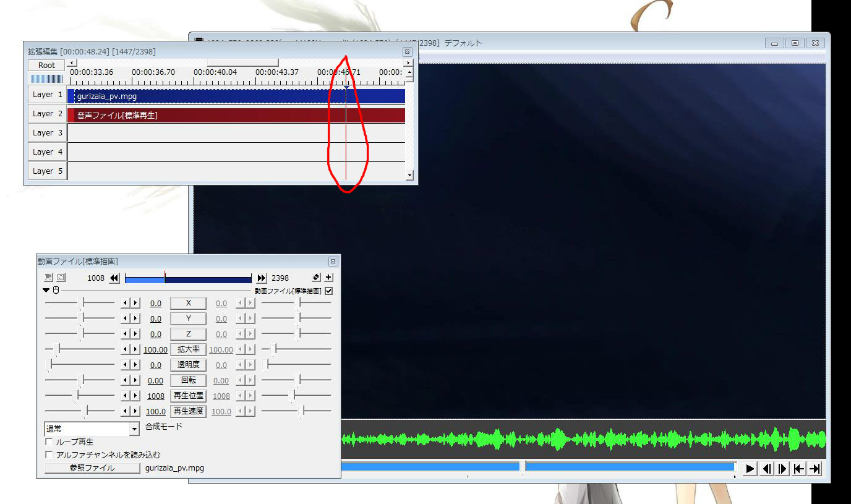Viewport: 851px width, 504px height.
Task: Increase 拡大率 value with its right stepper arrow
Action: [x=134, y=349]
